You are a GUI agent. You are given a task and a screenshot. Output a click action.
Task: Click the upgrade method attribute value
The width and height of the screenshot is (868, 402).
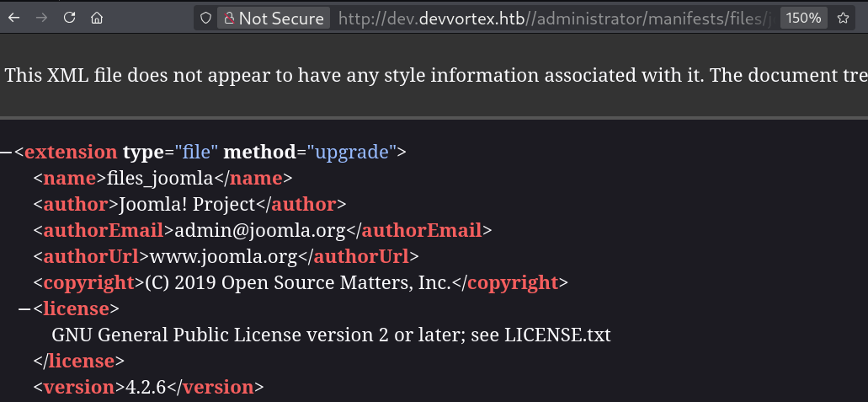click(x=352, y=152)
